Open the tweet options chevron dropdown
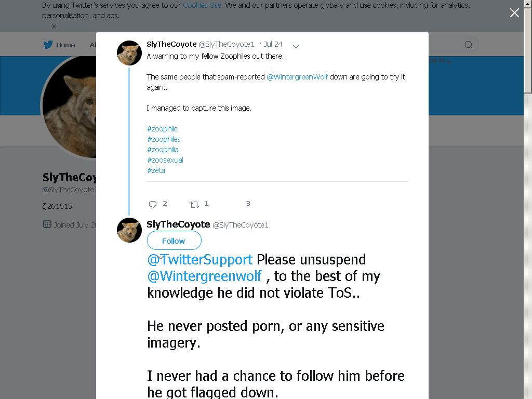This screenshot has height=399, width=532. pyautogui.click(x=296, y=46)
